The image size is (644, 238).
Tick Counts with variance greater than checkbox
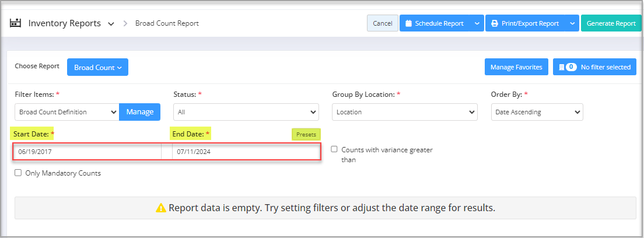[x=334, y=149]
